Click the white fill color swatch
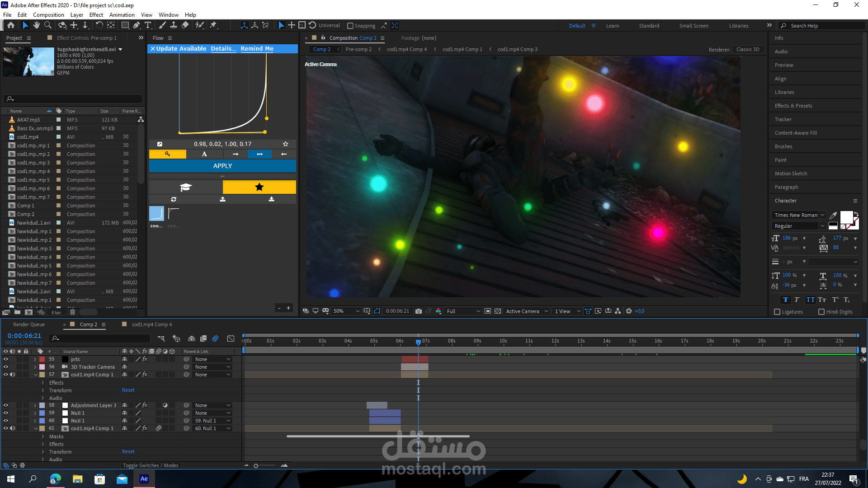This screenshot has width=868, height=488. (x=846, y=217)
